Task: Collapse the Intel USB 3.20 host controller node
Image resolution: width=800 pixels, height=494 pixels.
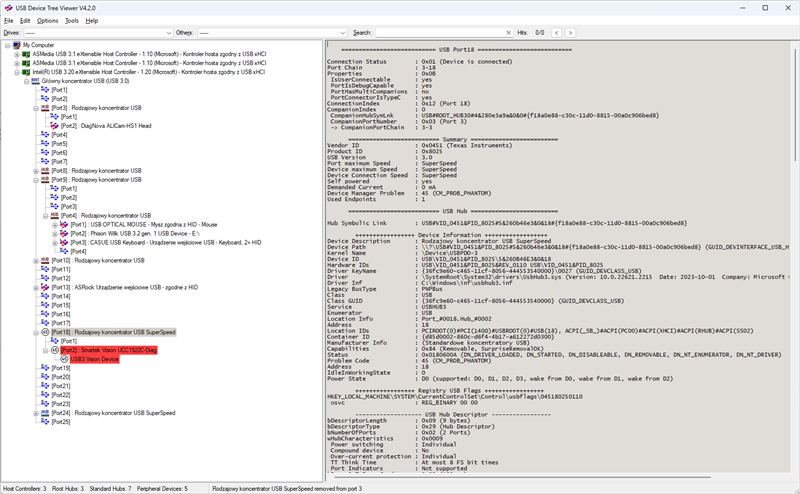Action: [17, 72]
